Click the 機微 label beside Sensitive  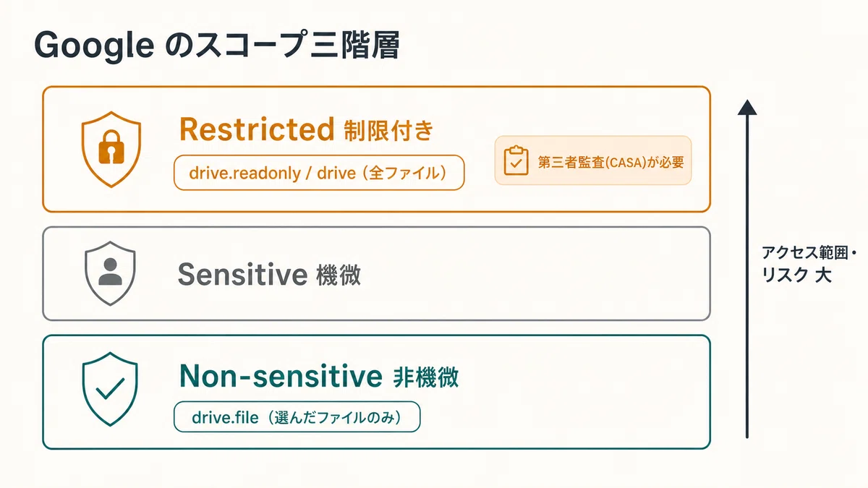click(x=339, y=275)
